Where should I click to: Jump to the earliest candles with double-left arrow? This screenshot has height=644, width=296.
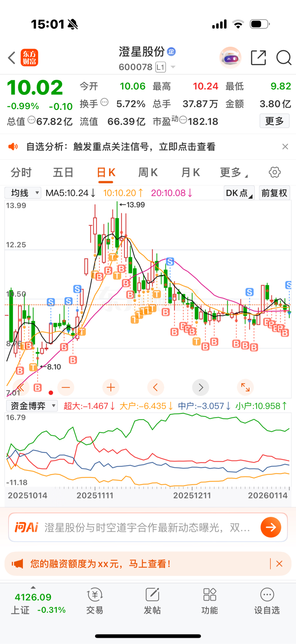pos(21,387)
